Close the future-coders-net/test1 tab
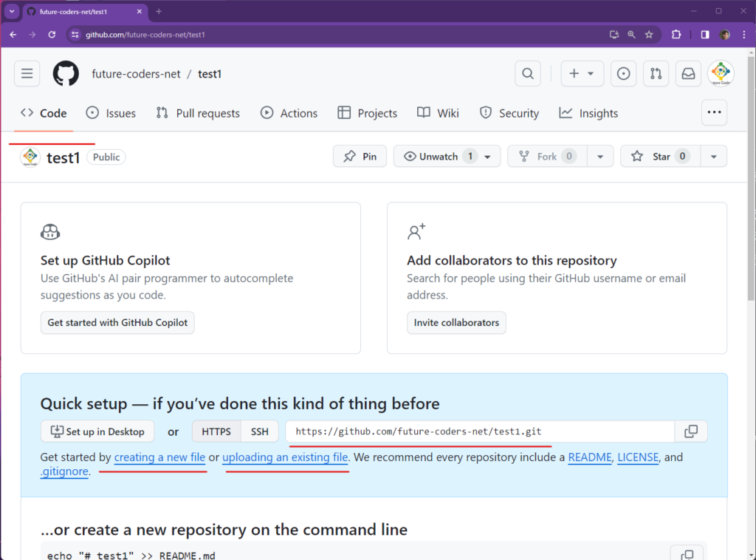 click(x=140, y=11)
